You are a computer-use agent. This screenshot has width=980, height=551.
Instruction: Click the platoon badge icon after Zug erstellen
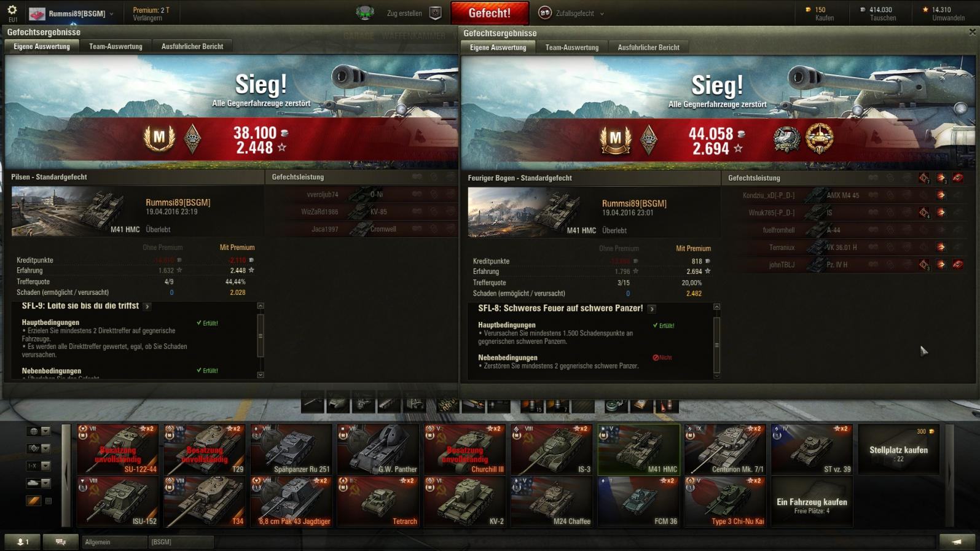coord(435,13)
